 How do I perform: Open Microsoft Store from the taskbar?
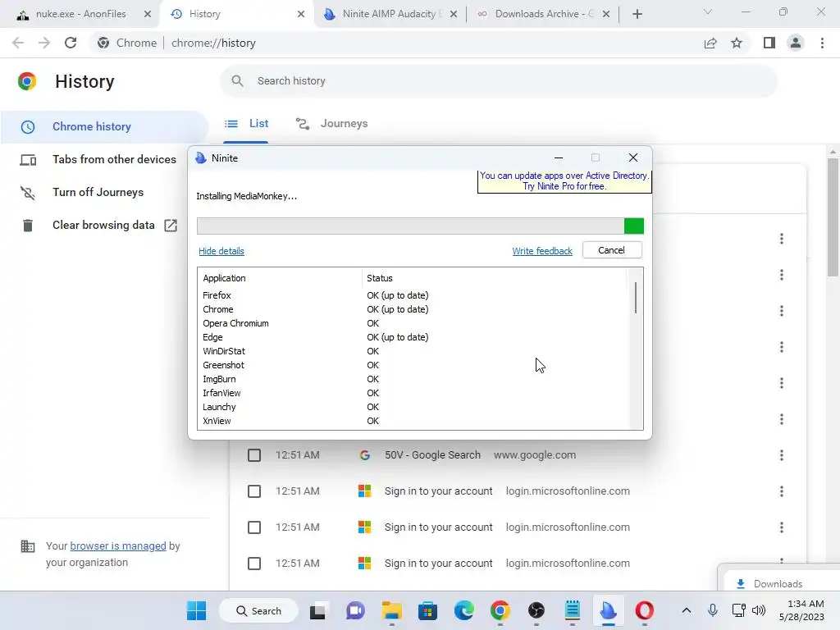(427, 610)
